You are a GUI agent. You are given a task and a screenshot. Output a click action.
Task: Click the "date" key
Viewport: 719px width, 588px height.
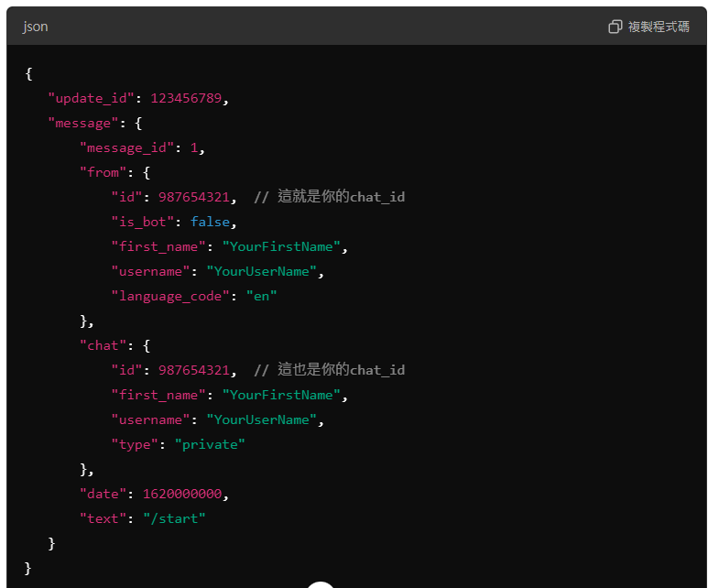pos(103,494)
